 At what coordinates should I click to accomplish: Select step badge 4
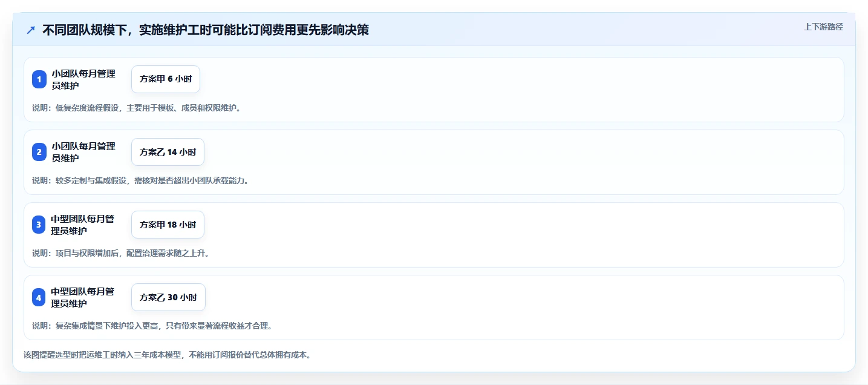39,297
